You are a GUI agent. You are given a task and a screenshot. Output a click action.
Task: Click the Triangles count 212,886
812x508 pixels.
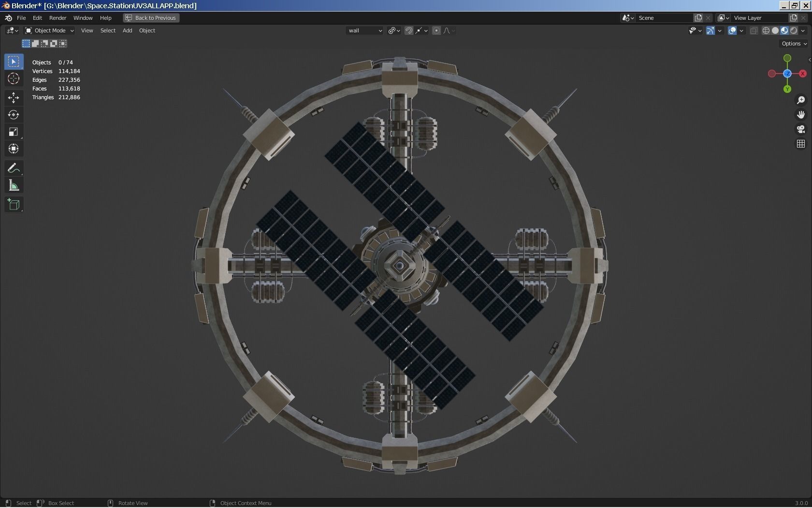coord(69,97)
